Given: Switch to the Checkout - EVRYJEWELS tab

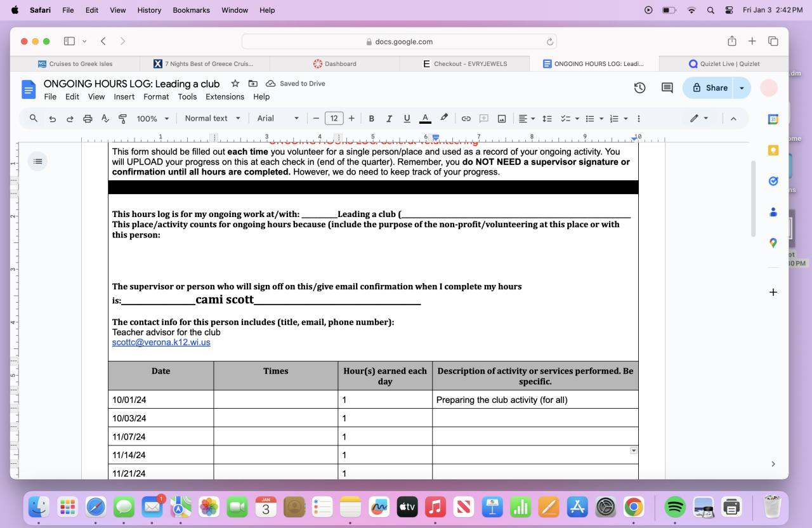Looking at the screenshot, I should click(x=464, y=63).
